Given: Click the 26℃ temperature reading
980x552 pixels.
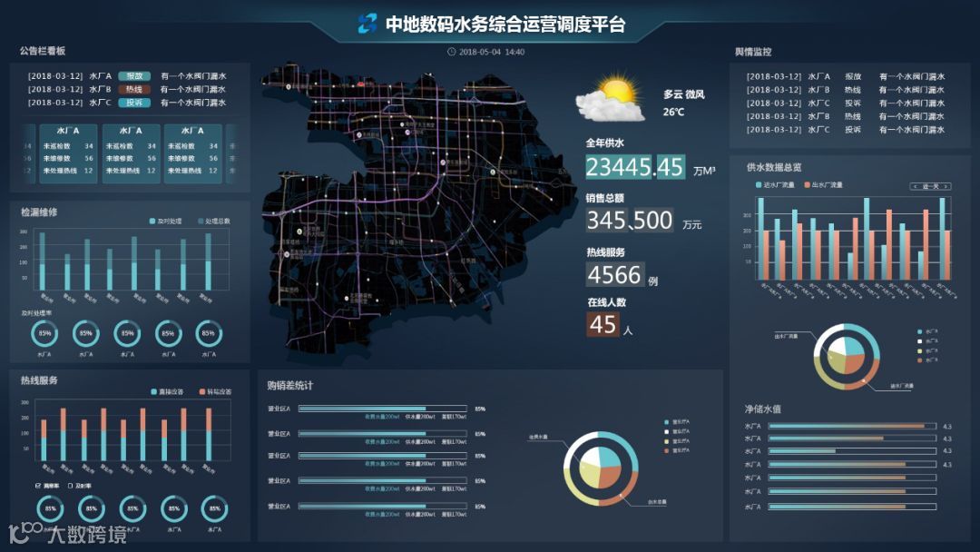Looking at the screenshot, I should (673, 113).
